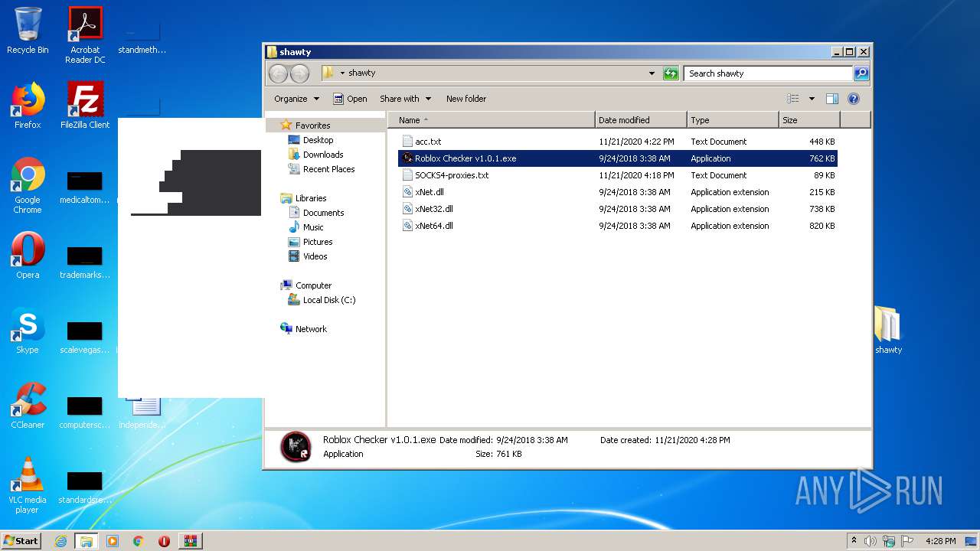This screenshot has height=551, width=980.
Task: Open Internet Explorer from the taskbar
Action: [x=60, y=541]
